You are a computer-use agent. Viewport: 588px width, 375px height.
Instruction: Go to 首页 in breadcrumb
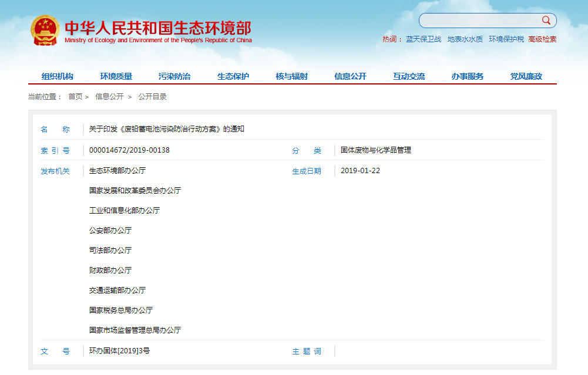point(75,97)
